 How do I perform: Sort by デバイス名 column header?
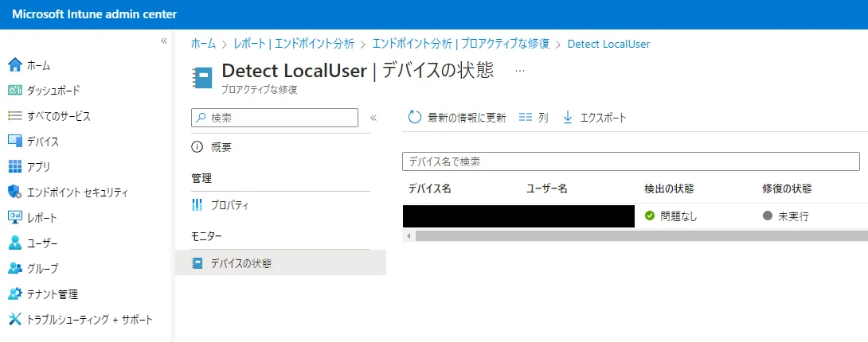(430, 188)
